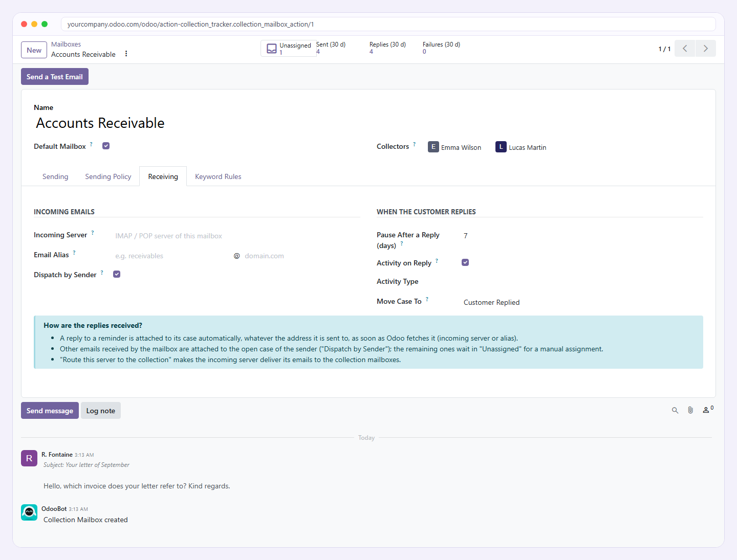Show help tooltip for Incoming Server
737x560 pixels.
93,233
